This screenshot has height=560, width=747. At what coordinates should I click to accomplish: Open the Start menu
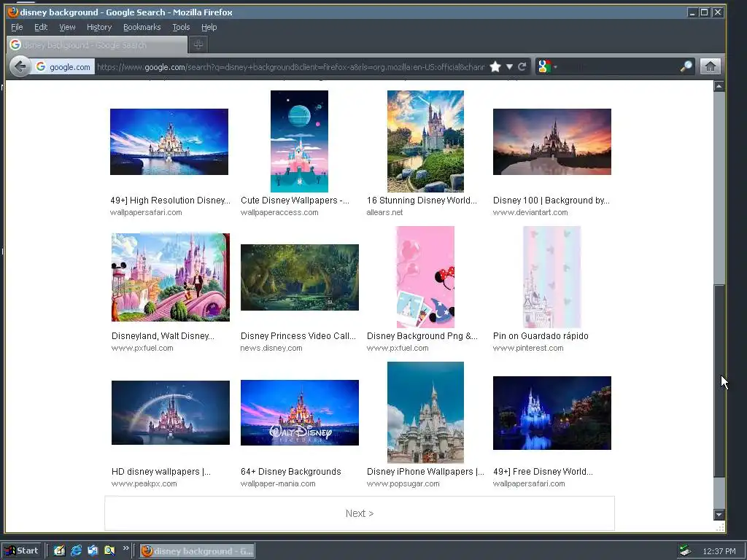(x=22, y=551)
